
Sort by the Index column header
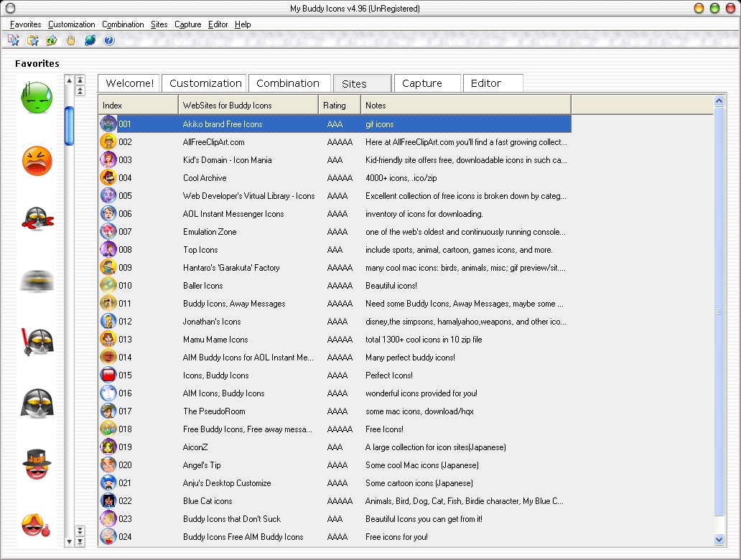pos(138,105)
